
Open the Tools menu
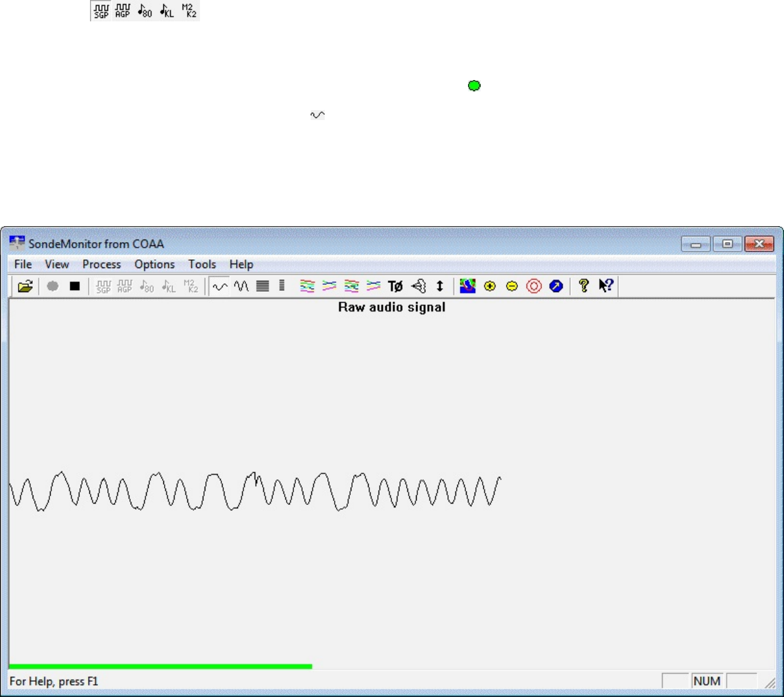(202, 264)
